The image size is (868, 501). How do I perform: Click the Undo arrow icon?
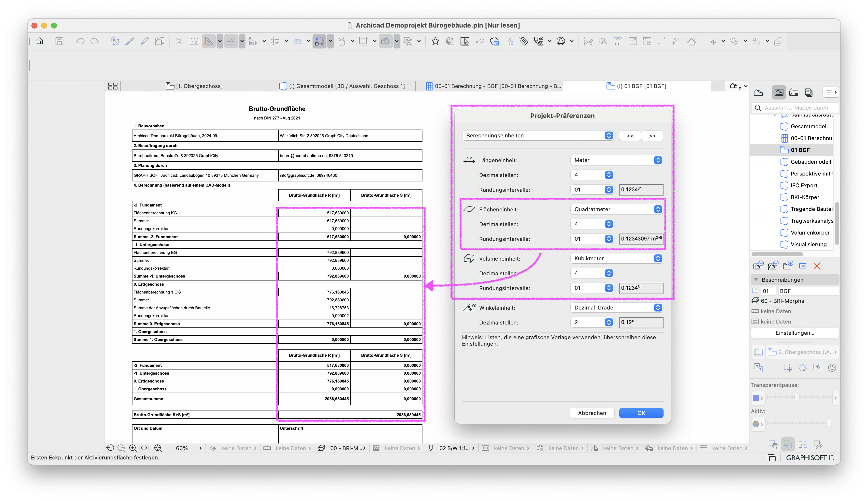80,41
